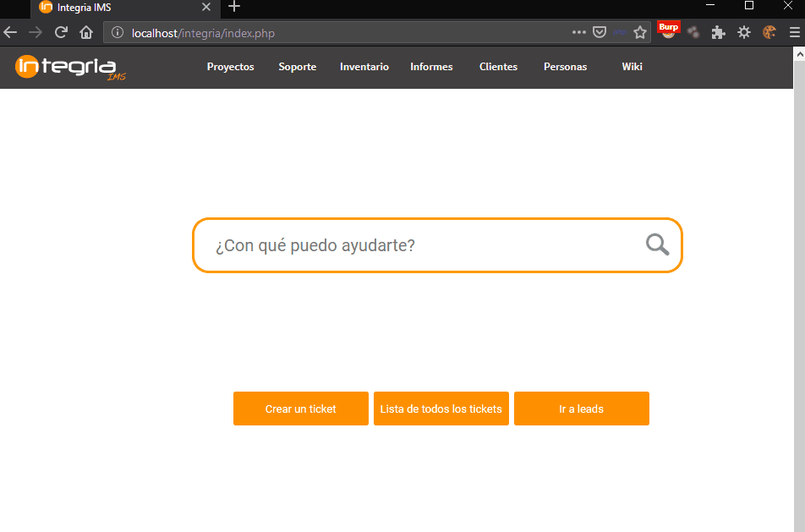
Task: Bookmark this page with the star icon
Action: click(639, 33)
